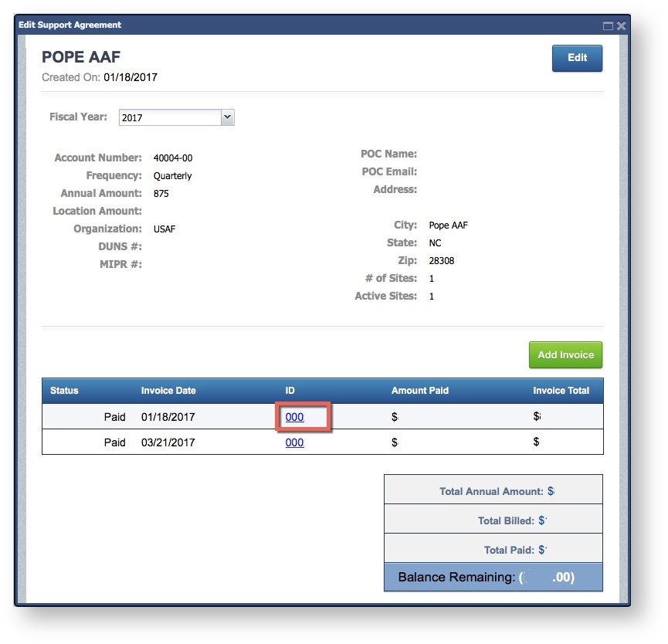Open invoice ID link dated 01/18/2017
This screenshot has width=668, height=644.
click(294, 417)
